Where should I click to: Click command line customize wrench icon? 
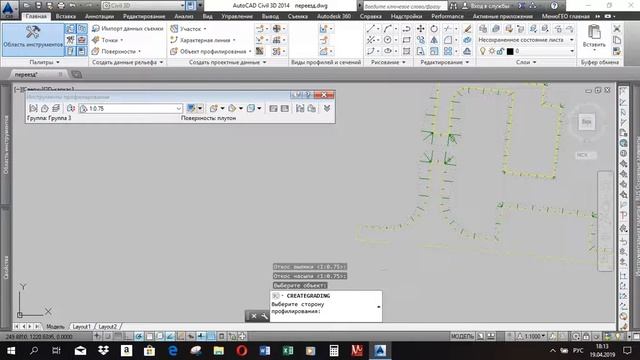[264, 316]
